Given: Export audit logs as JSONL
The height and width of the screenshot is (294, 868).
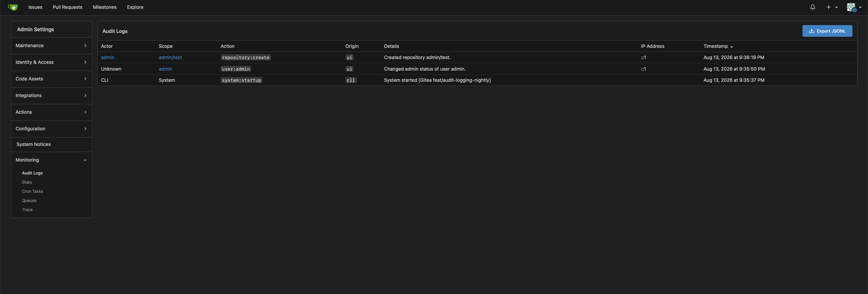Looking at the screenshot, I should [827, 31].
